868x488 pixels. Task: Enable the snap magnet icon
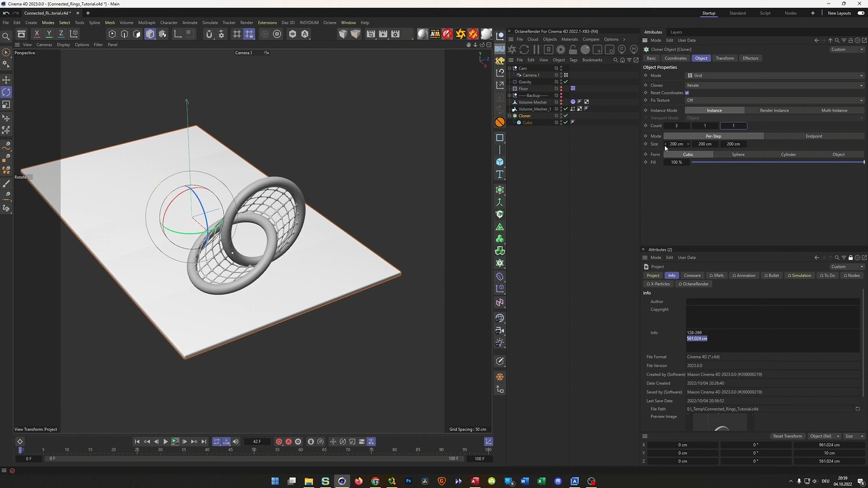point(209,34)
